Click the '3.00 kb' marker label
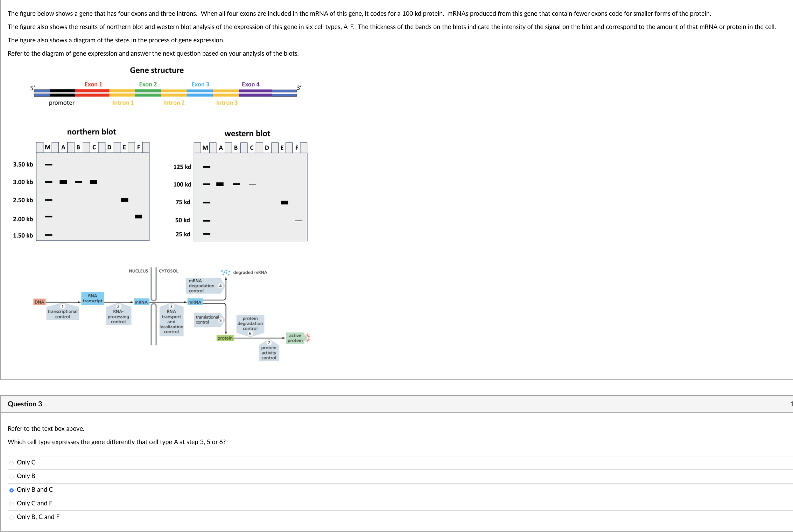 click(x=23, y=182)
